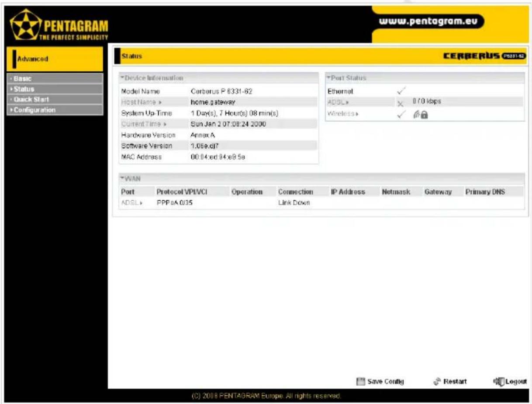The width and height of the screenshot is (532, 404).
Task: Select software version value 1.06e.dj7
Action: 206,146
